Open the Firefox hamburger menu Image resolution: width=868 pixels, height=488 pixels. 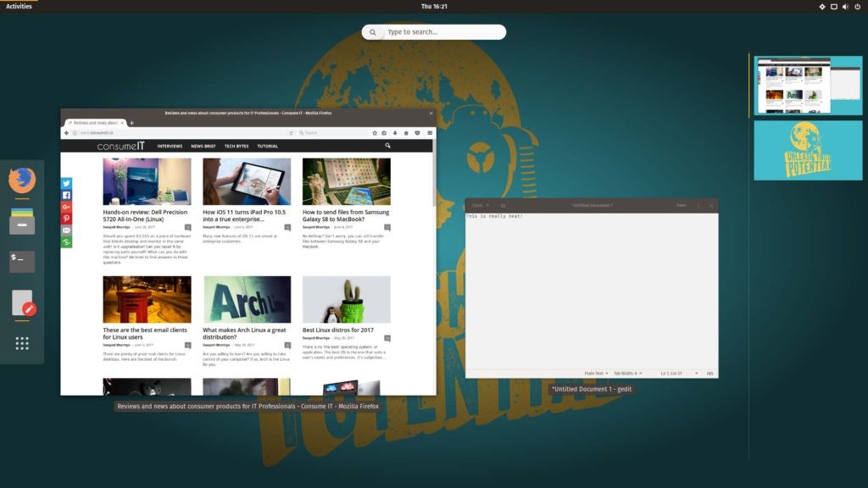430,133
